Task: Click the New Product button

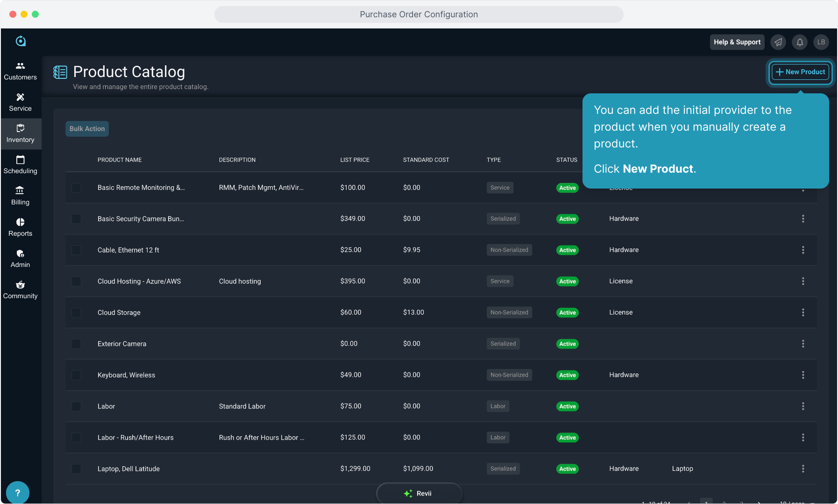Action: click(800, 72)
